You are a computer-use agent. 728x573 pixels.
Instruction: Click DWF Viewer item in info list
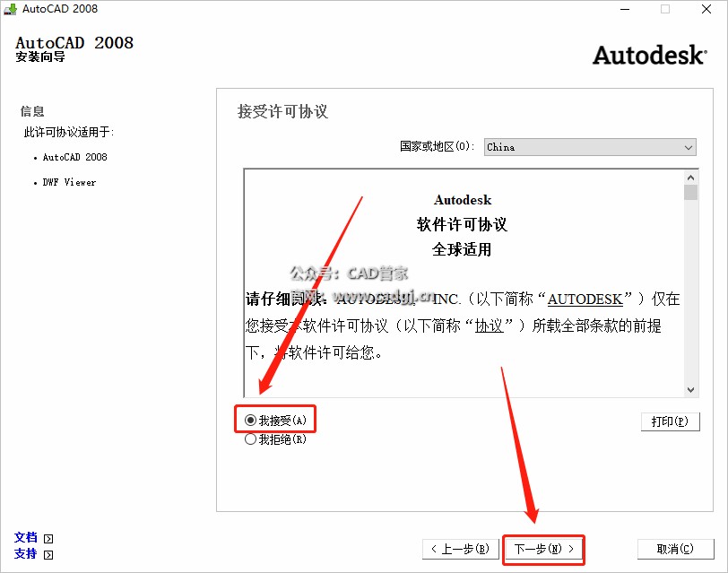[69, 182]
